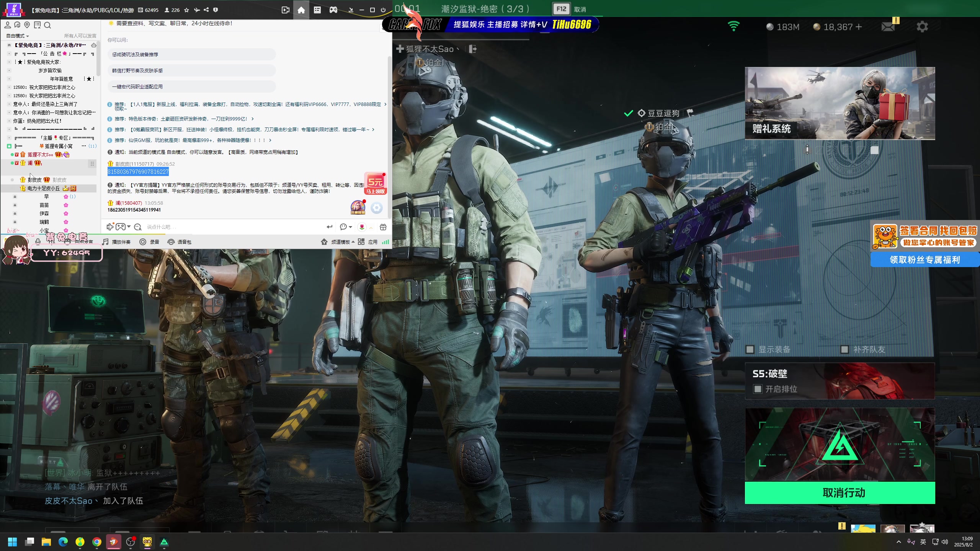Screen dimensions: 980x551
Task: Open S5:破壁 season card
Action: coord(840,381)
